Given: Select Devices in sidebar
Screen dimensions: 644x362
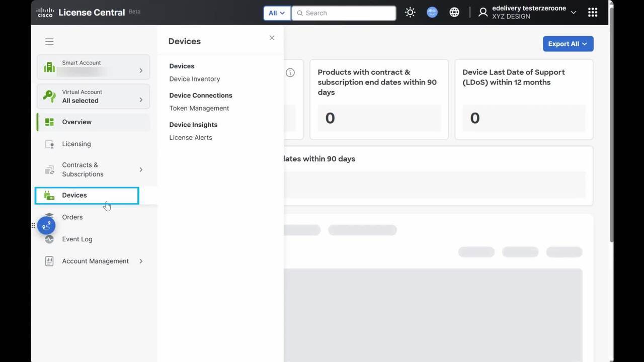Looking at the screenshot, I should (x=87, y=196).
